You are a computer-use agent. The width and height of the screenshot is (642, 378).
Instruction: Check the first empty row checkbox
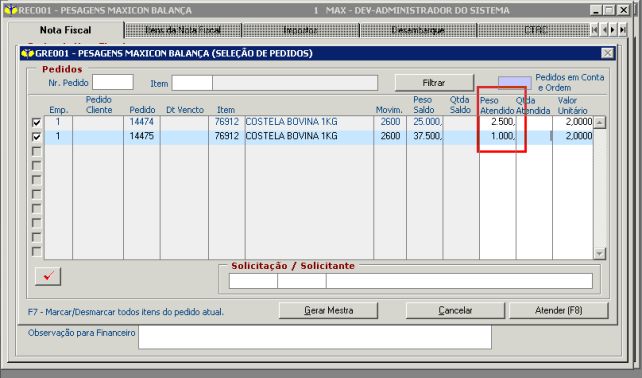coord(36,151)
